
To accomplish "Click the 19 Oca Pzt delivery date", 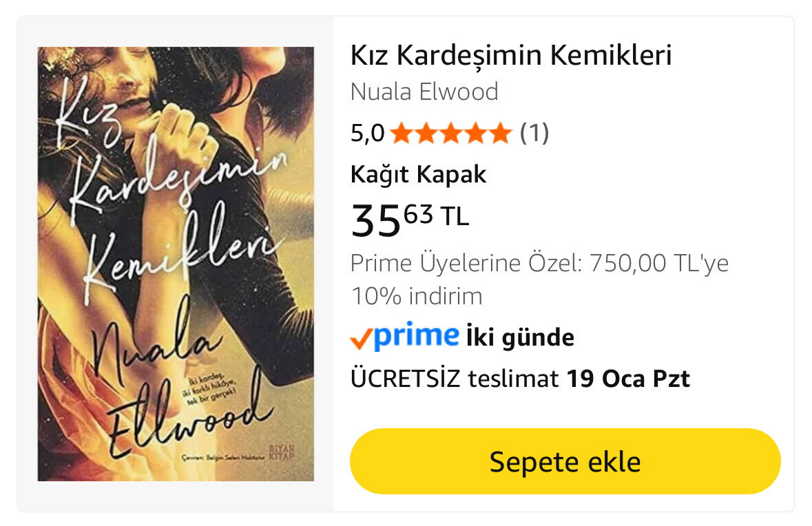I will pos(628,379).
